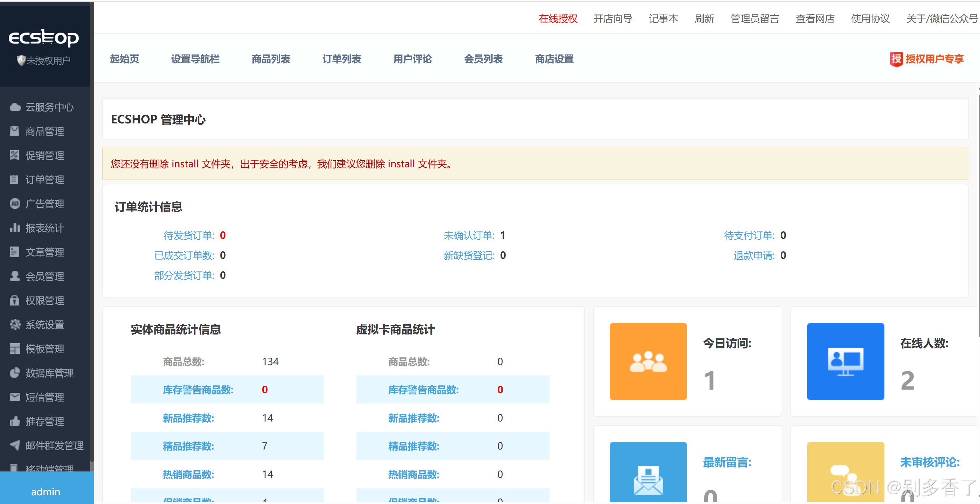The image size is (980, 504).
Task: Open the 商品列表 navigation tab
Action: point(270,59)
